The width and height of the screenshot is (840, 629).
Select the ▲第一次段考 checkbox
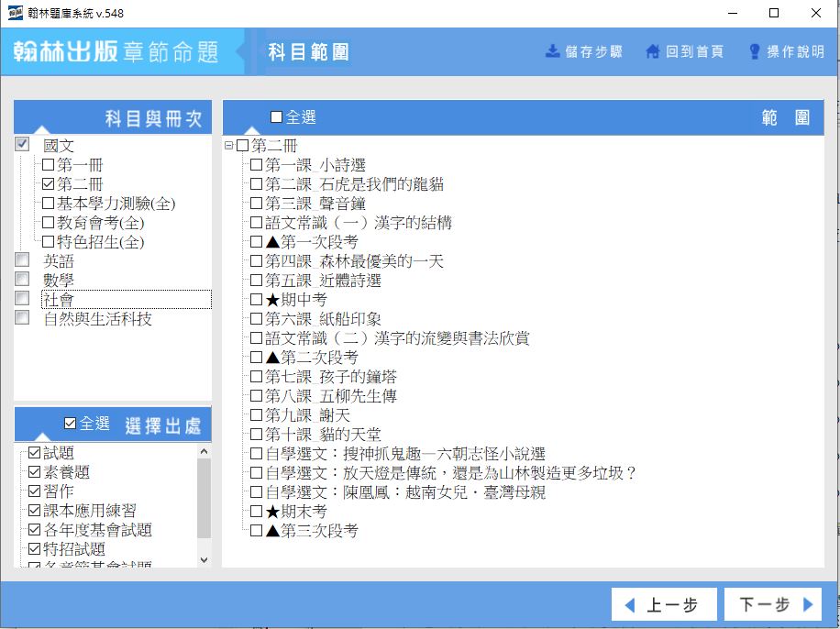tap(257, 242)
